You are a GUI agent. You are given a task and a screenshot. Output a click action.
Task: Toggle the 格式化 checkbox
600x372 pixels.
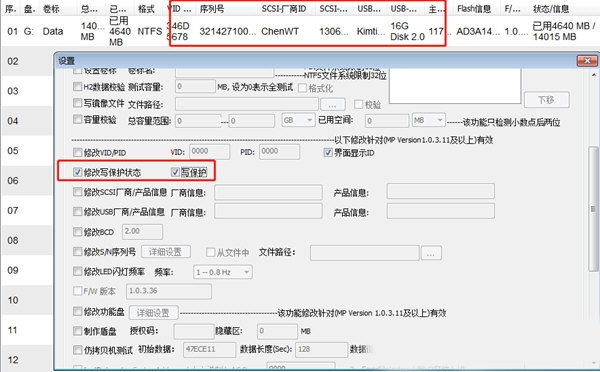tap(302, 88)
